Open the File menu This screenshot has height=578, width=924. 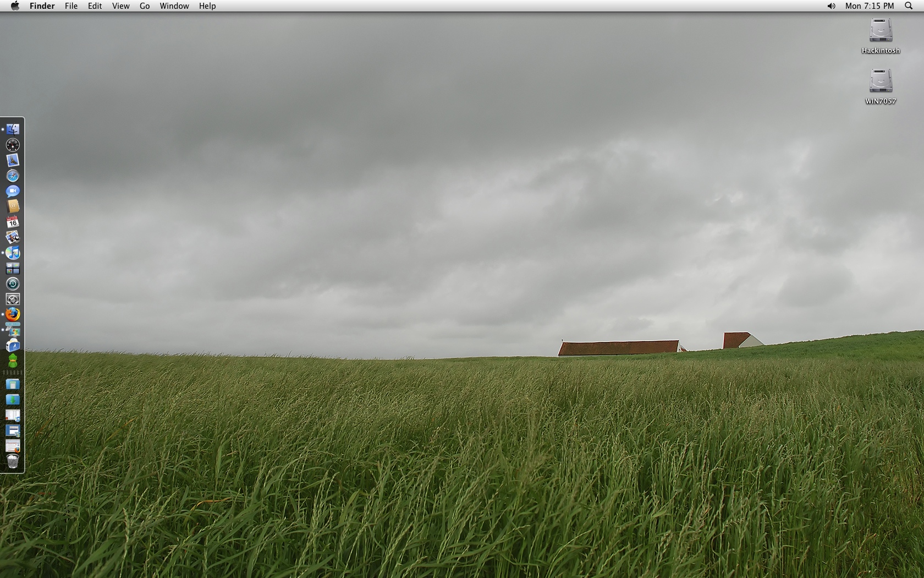[71, 6]
